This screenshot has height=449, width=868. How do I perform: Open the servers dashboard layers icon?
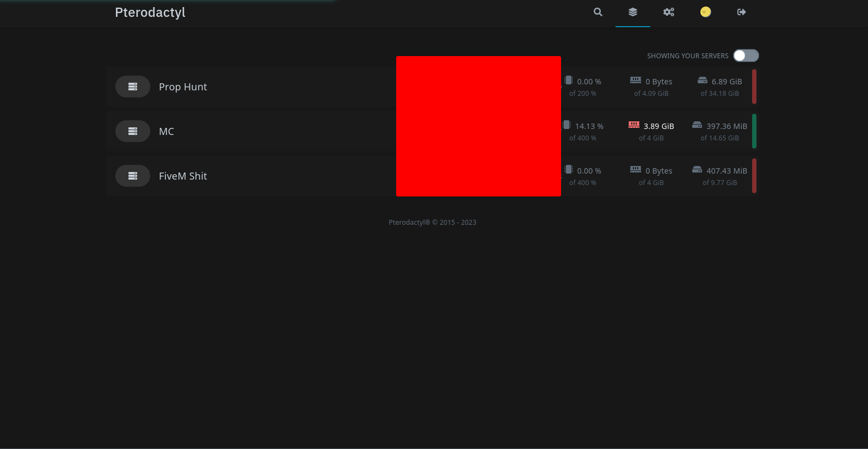632,12
